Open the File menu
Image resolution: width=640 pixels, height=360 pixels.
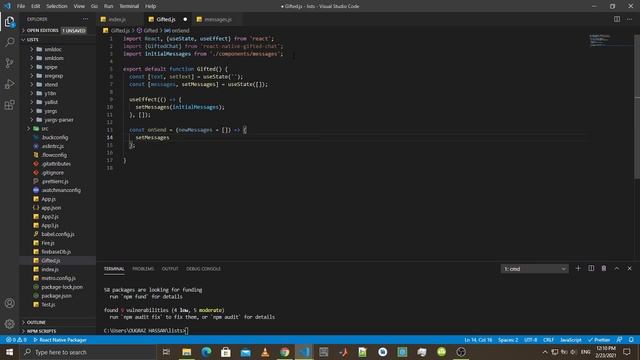point(21,6)
